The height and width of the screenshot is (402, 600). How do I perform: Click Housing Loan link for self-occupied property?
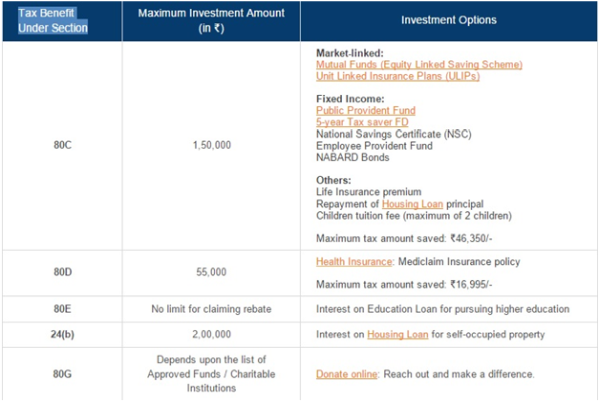(x=394, y=334)
